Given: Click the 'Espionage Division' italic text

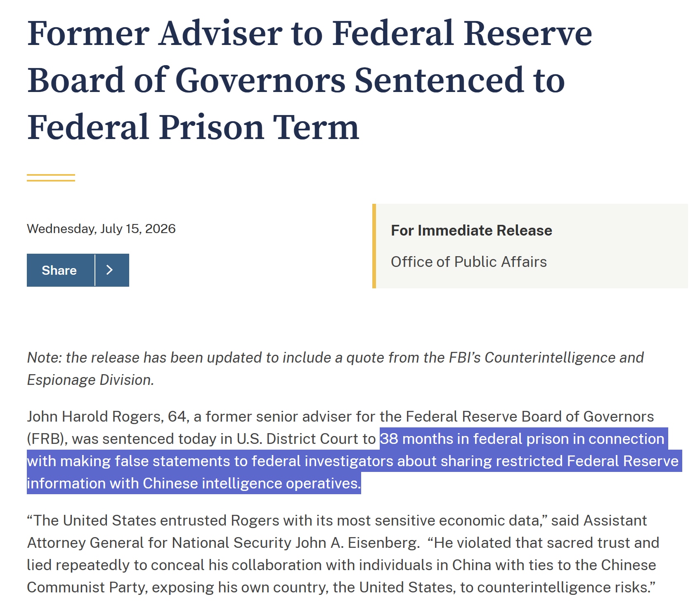Looking at the screenshot, I should [x=90, y=380].
